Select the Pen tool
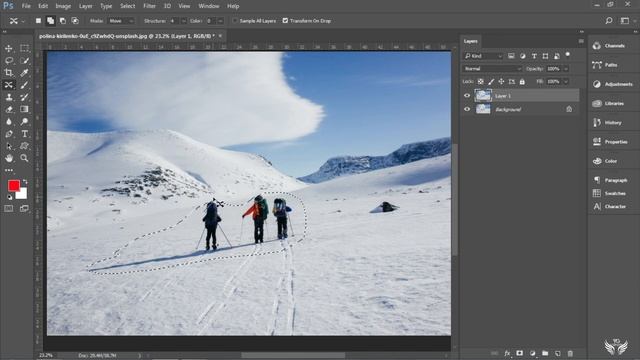The width and height of the screenshot is (640, 360). click(9, 134)
